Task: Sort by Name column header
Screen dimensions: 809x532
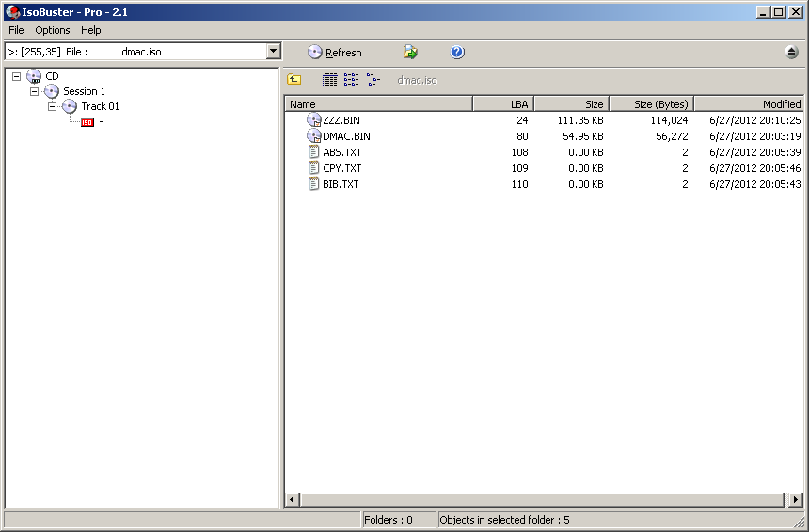Action: click(379, 104)
